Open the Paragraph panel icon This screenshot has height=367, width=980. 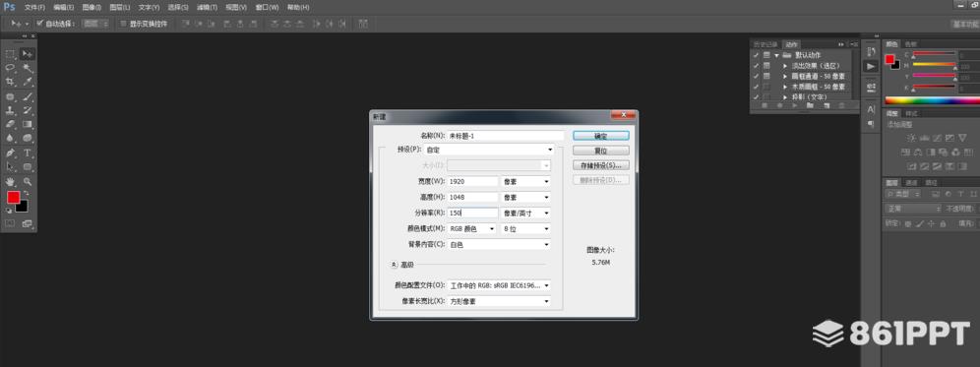[871, 124]
